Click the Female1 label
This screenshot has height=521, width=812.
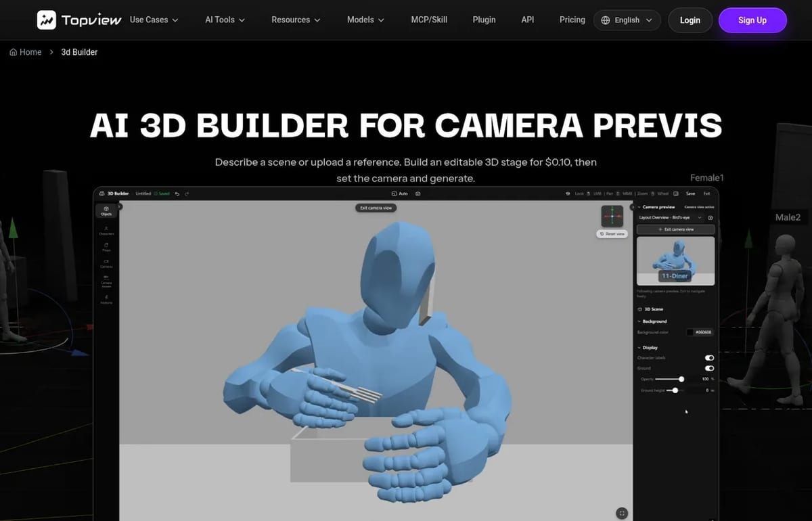coord(706,178)
